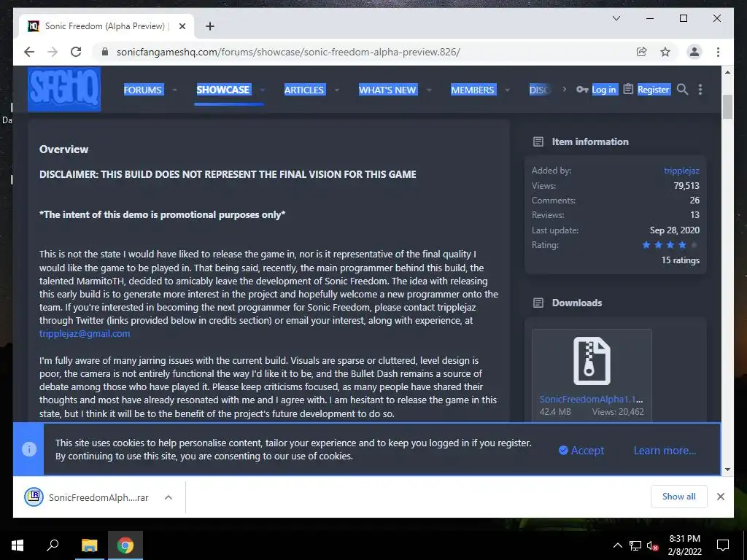Open the tab search chevron in title bar
The width and height of the screenshot is (747, 560).
[x=616, y=18]
